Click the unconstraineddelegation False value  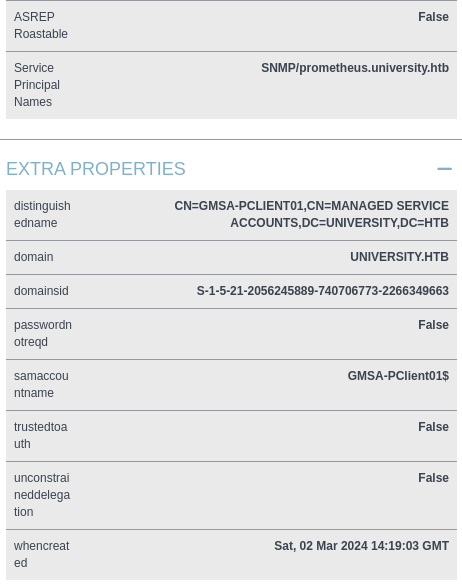433,478
